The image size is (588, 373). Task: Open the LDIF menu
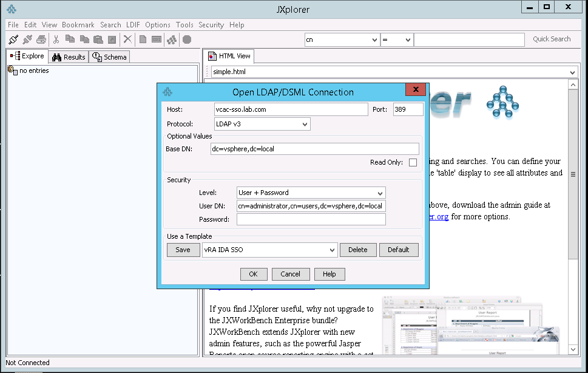pos(133,25)
